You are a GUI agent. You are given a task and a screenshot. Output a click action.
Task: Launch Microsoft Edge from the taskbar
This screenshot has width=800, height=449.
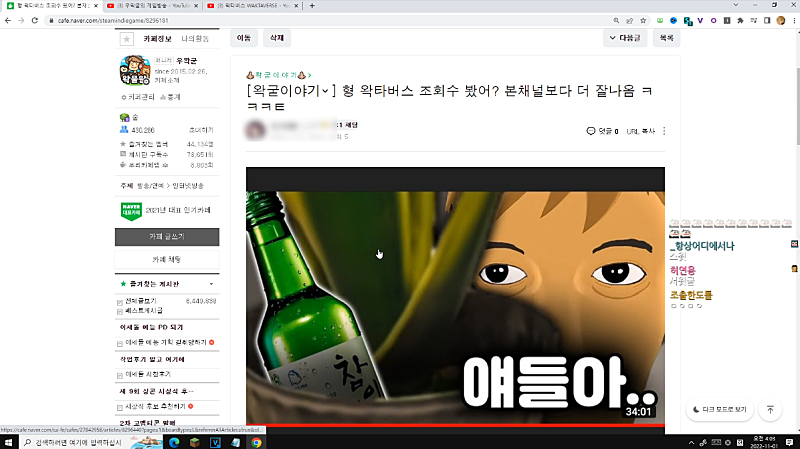174,442
